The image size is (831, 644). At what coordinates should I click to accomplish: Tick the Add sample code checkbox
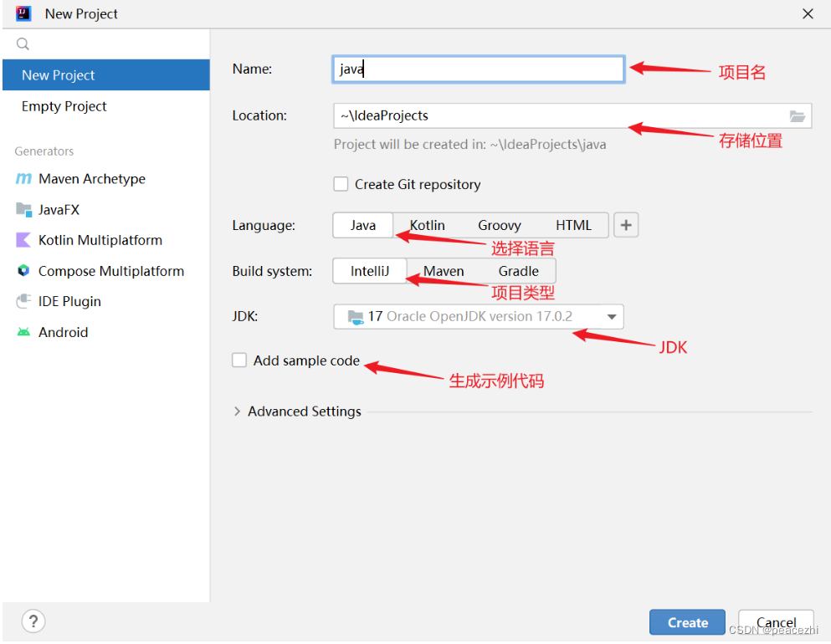tap(239, 360)
